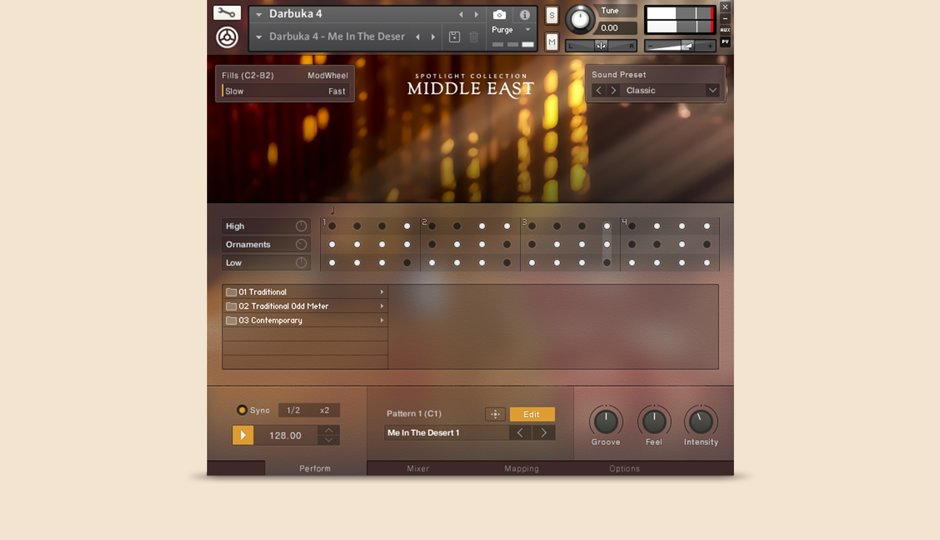The image size is (940, 540).
Task: Switch to the Mapping tab
Action: [521, 468]
